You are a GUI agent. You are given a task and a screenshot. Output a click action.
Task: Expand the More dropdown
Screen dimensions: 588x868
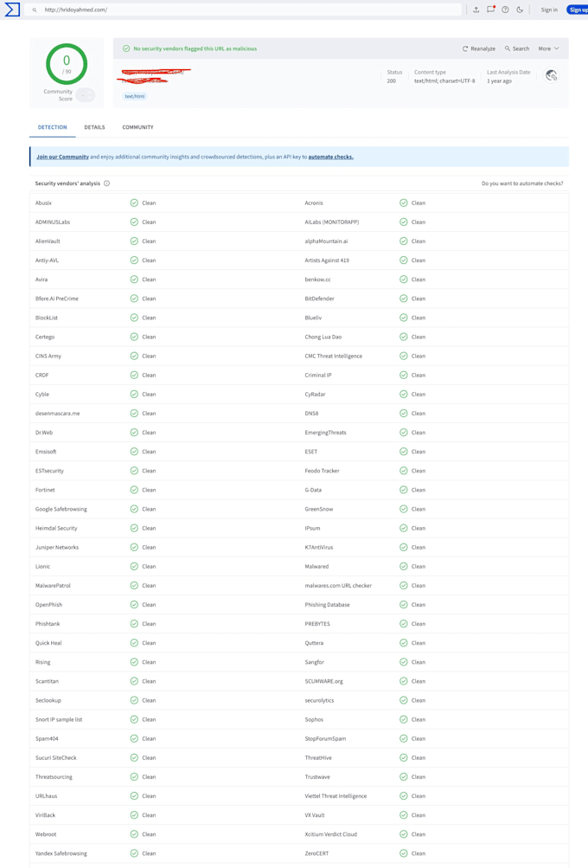[549, 48]
